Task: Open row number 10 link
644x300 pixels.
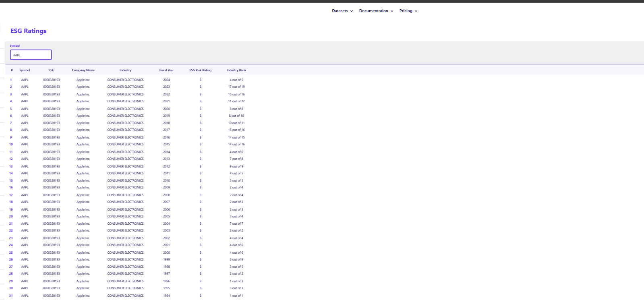Action: [11, 144]
